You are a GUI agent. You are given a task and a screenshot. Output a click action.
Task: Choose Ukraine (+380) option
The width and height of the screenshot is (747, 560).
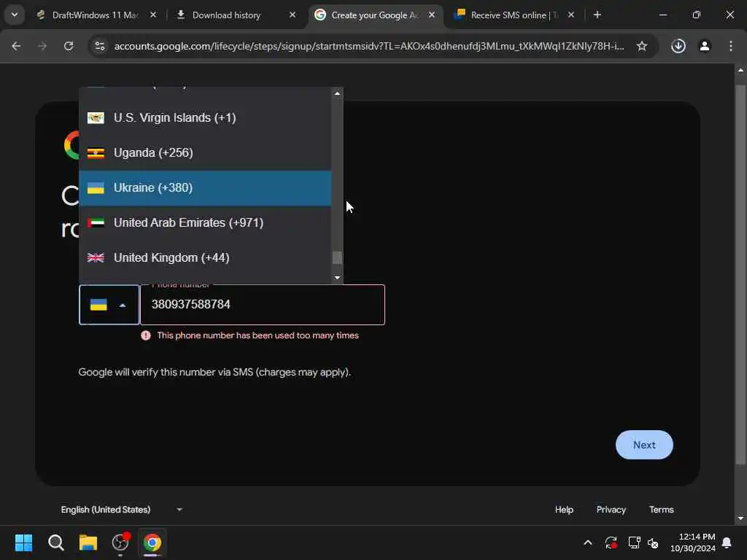(x=205, y=188)
